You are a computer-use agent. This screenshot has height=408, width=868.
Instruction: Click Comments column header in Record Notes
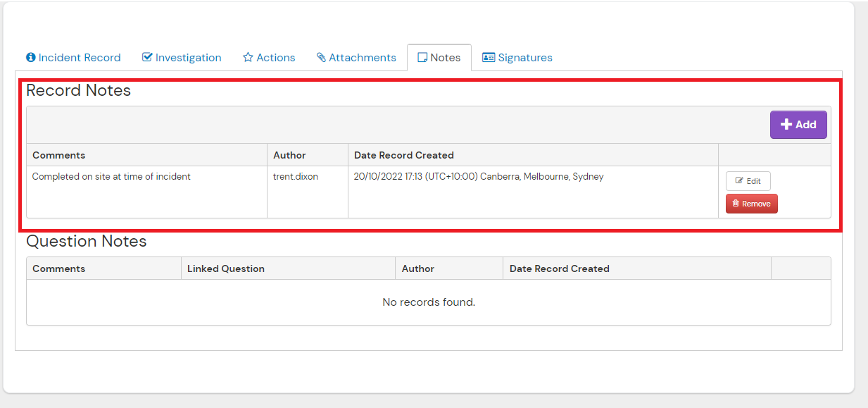pyautogui.click(x=59, y=155)
